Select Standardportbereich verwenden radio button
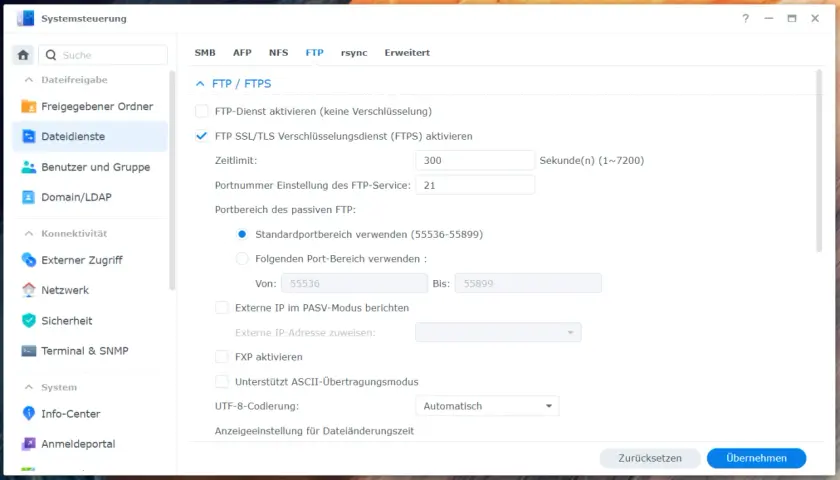The image size is (840, 480). 242,234
